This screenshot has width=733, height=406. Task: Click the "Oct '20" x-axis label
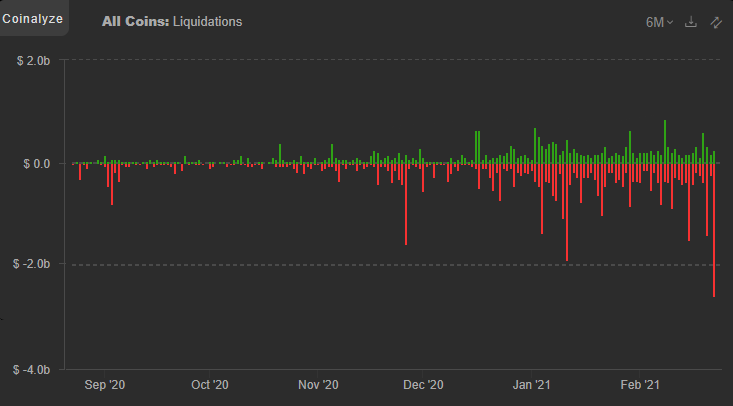click(210, 385)
